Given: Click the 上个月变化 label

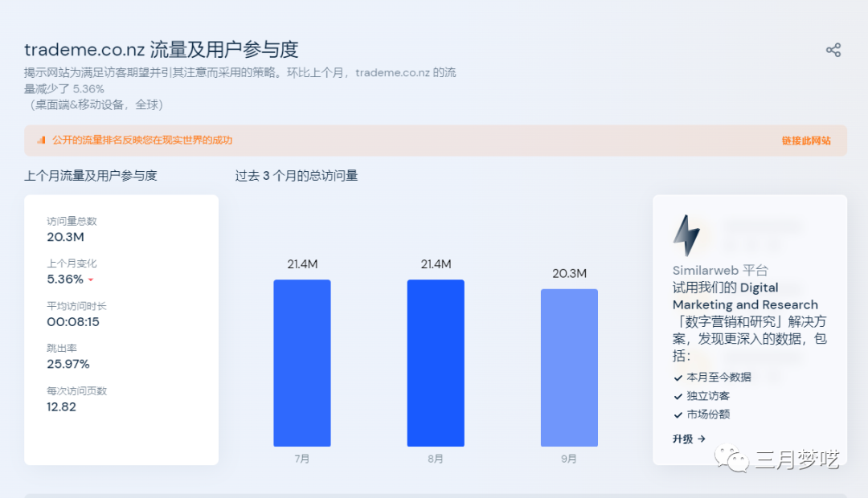Looking at the screenshot, I should click(72, 263).
